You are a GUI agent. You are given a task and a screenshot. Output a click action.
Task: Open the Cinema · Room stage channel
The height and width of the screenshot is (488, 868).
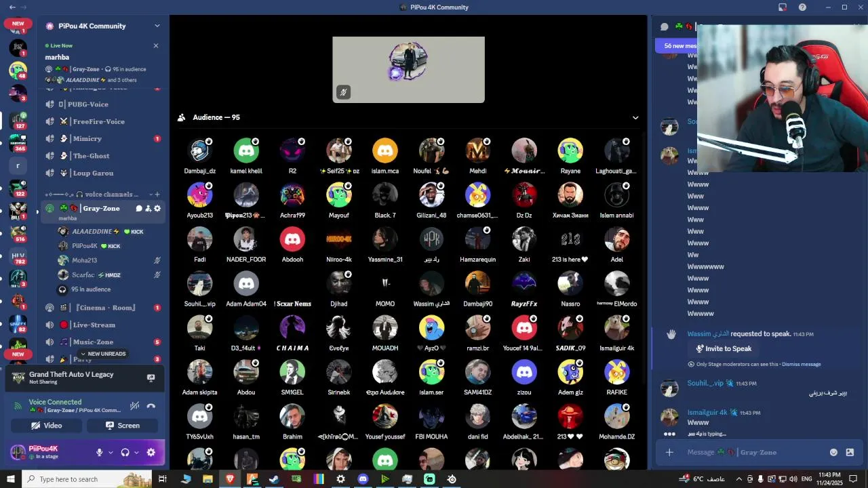click(102, 308)
